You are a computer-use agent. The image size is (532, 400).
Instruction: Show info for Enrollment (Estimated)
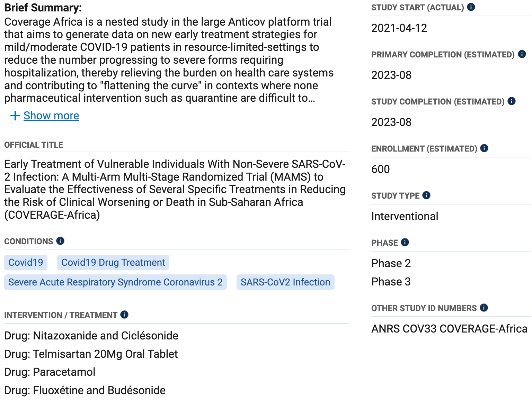(484, 148)
